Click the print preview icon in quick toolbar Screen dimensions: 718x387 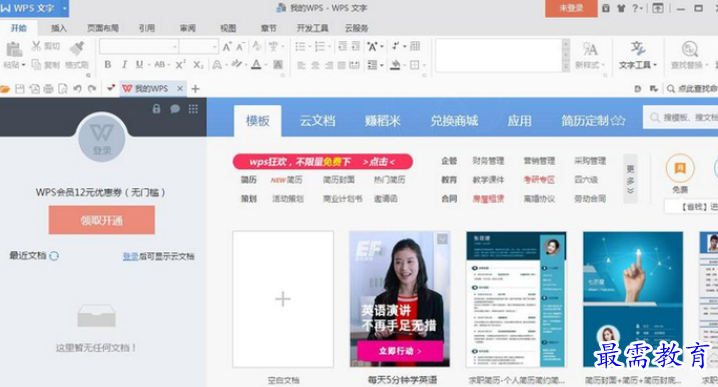(x=62, y=89)
